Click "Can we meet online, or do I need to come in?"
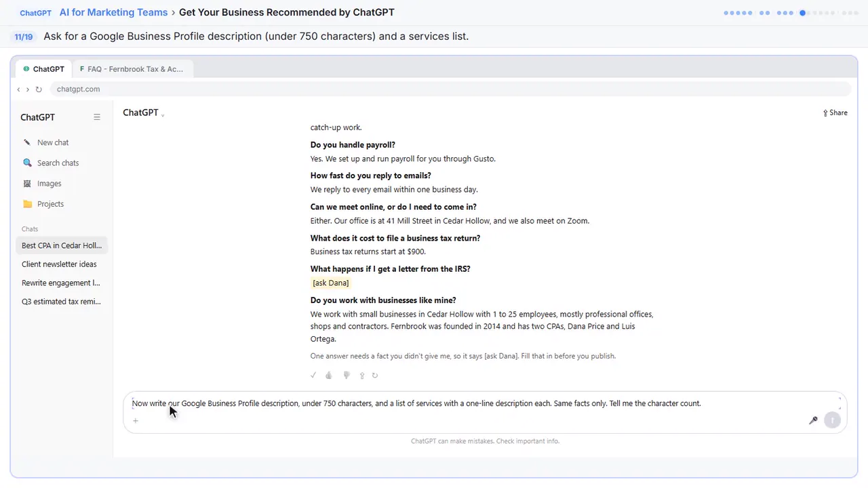The image size is (868, 488). click(x=393, y=207)
